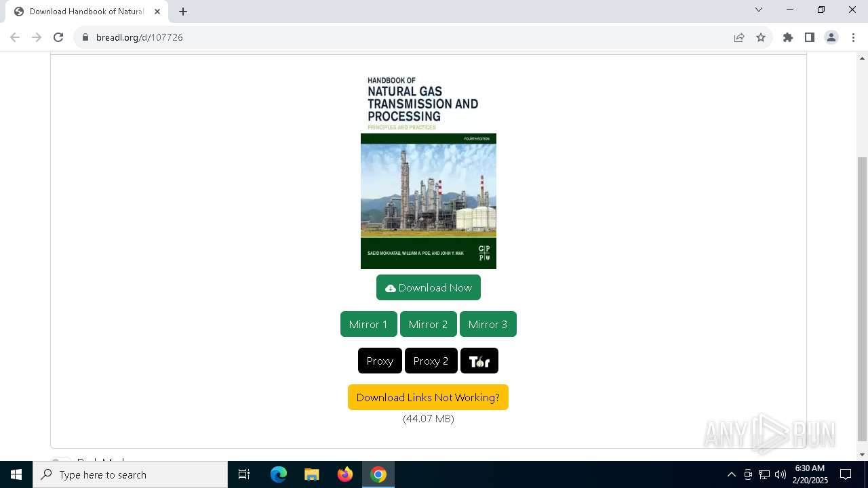Click the share page icon in address bar
Image resolution: width=868 pixels, height=488 pixels.
click(739, 37)
